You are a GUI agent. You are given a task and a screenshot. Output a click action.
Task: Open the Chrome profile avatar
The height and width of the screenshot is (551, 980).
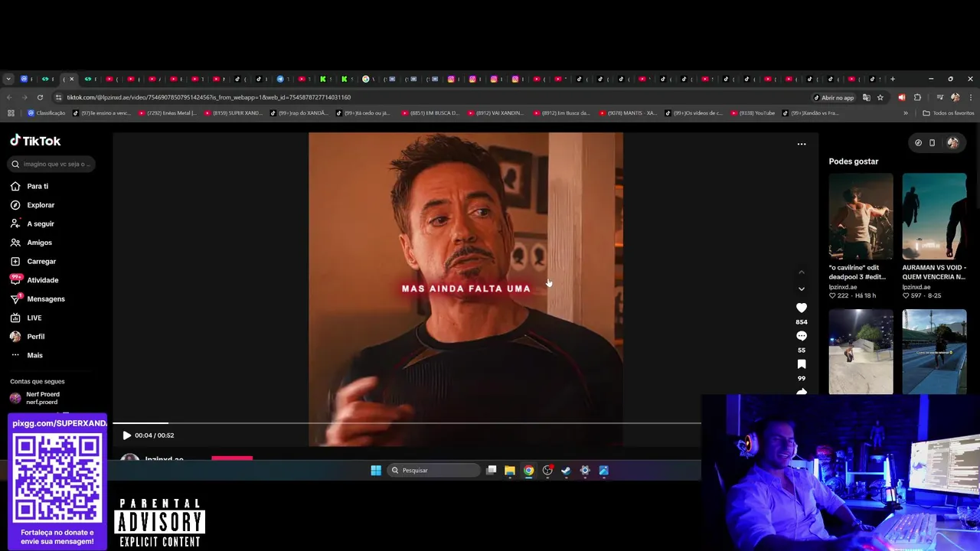coord(955,97)
